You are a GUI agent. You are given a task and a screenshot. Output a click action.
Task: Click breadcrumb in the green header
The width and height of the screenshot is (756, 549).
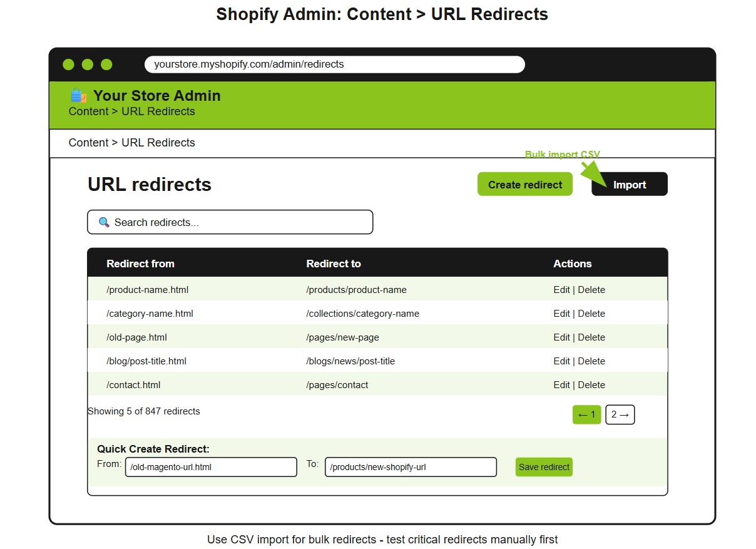131,111
